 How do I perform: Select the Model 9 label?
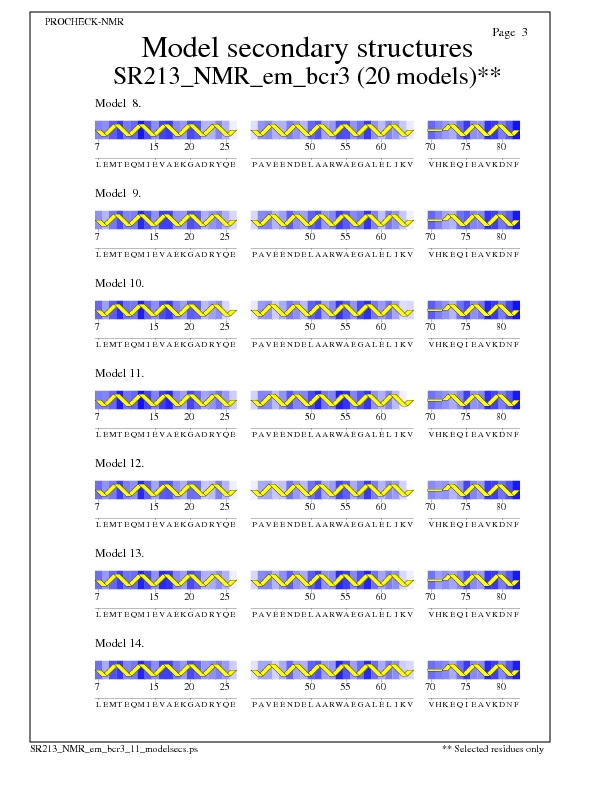coord(119,193)
